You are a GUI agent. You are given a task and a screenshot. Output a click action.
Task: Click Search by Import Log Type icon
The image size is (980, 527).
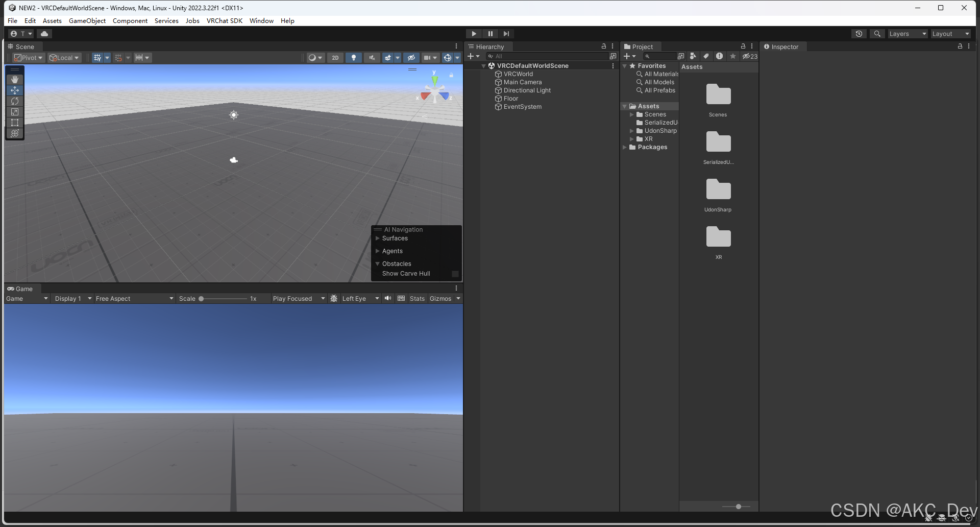[x=719, y=56]
